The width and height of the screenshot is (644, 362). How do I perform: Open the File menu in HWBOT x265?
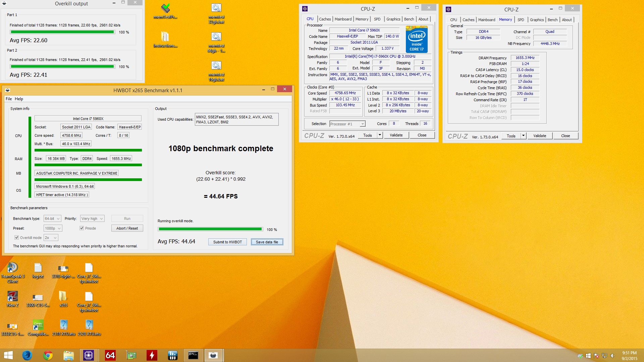[9, 99]
